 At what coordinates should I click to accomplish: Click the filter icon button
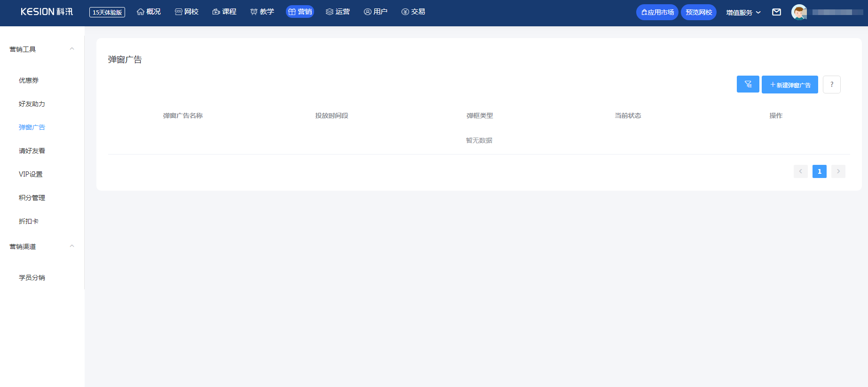[748, 84]
